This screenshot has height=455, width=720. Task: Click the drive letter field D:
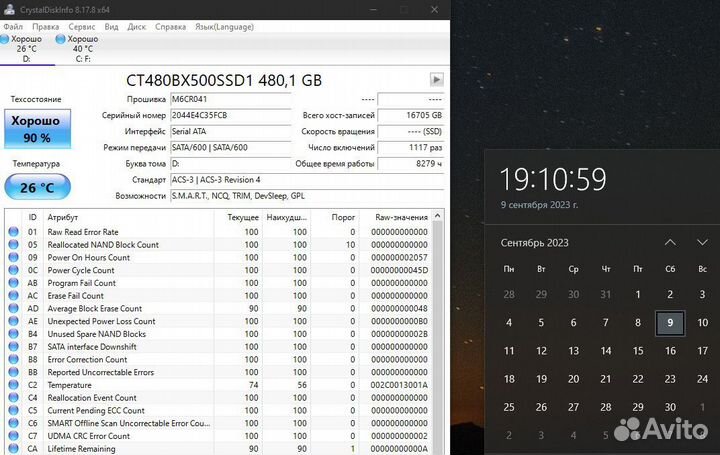(231, 163)
